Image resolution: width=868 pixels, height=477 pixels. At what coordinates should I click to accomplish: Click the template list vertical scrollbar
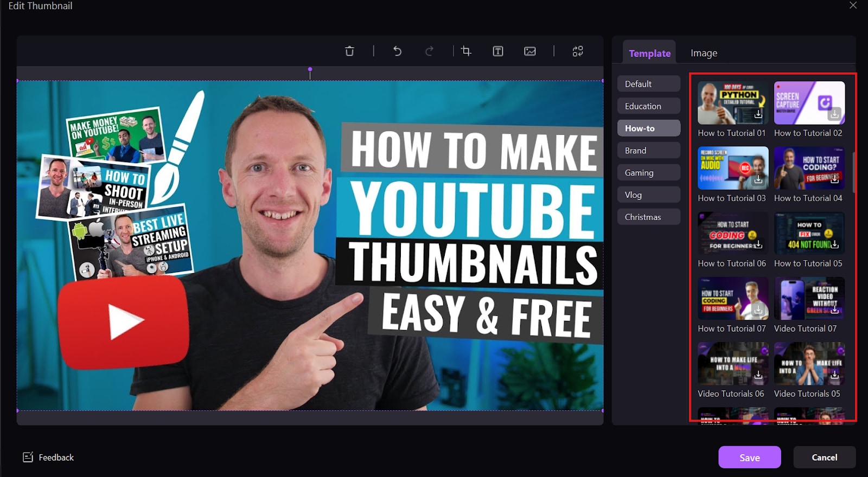pos(853,172)
